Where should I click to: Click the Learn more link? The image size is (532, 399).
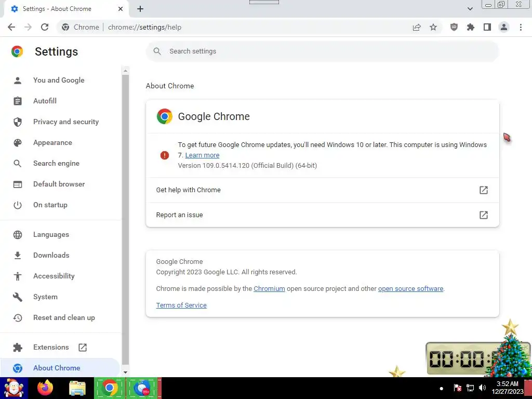coord(202,155)
